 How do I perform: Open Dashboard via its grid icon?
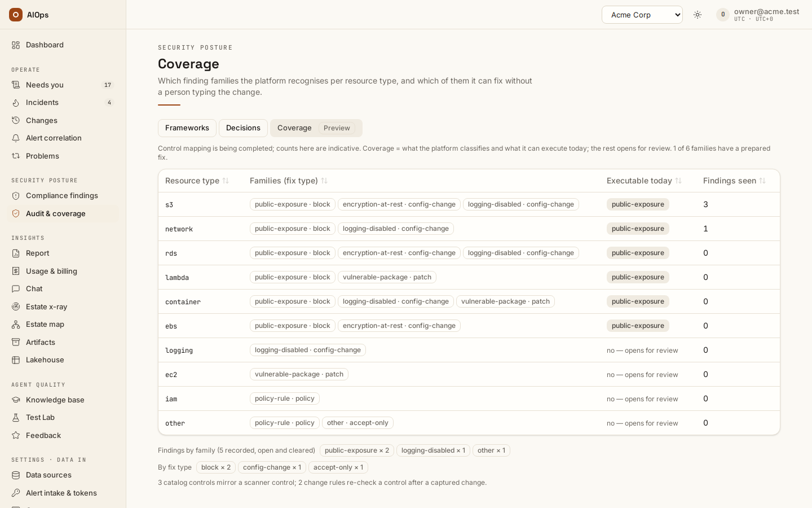[x=16, y=45]
